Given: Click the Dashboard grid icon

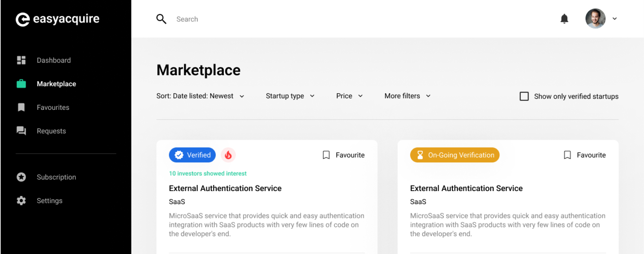Looking at the screenshot, I should pos(21,60).
